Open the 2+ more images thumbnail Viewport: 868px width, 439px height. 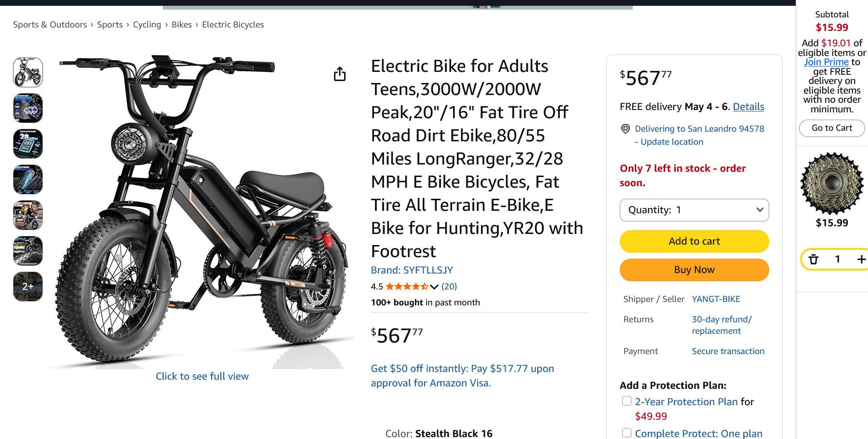28,287
